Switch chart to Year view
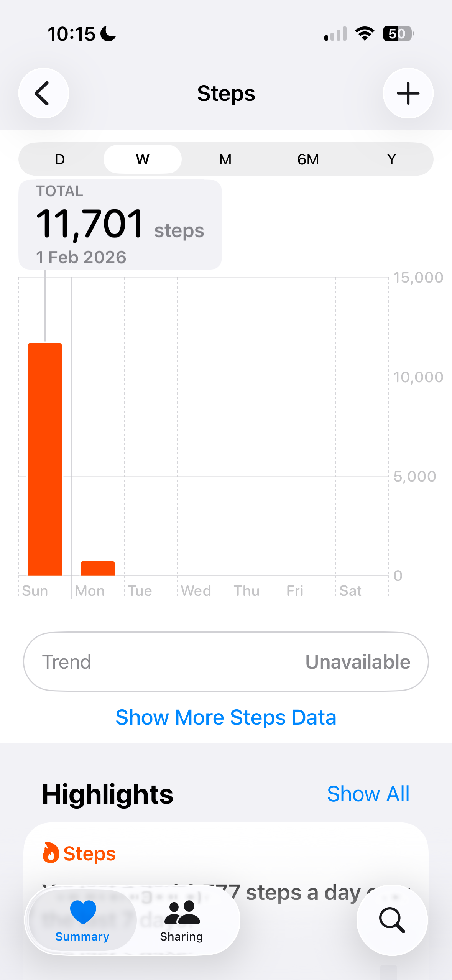The width and height of the screenshot is (452, 980). (391, 159)
